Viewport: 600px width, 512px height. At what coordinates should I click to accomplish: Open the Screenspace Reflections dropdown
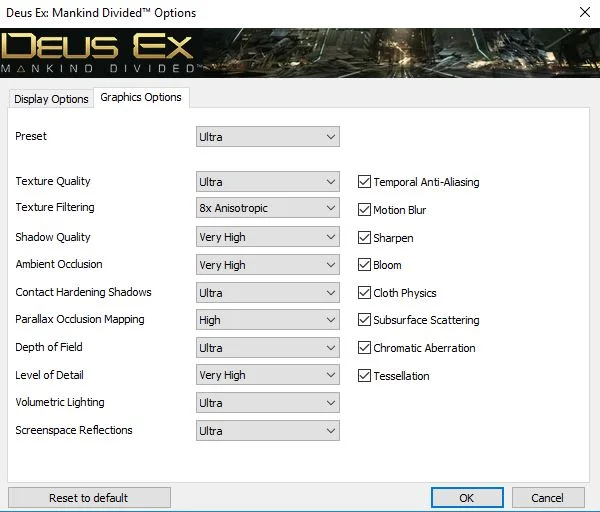coord(267,430)
